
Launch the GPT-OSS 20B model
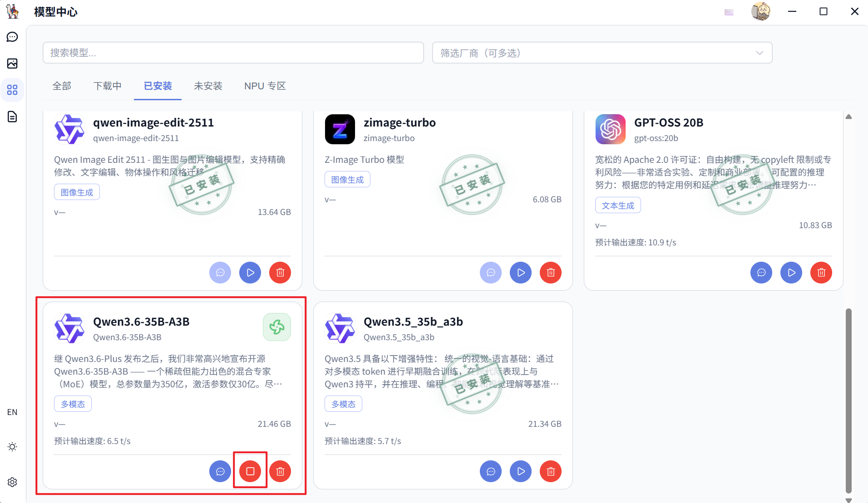[791, 273]
